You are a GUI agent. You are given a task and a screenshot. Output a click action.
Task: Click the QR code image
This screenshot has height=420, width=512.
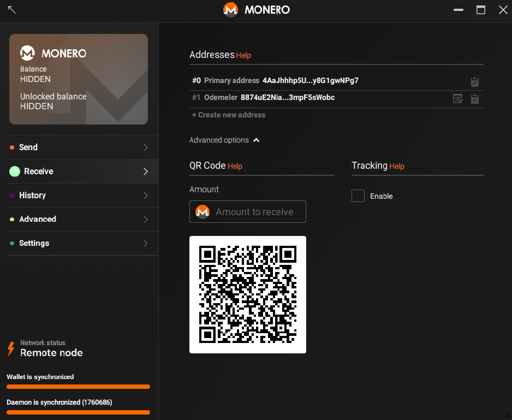pyautogui.click(x=248, y=294)
